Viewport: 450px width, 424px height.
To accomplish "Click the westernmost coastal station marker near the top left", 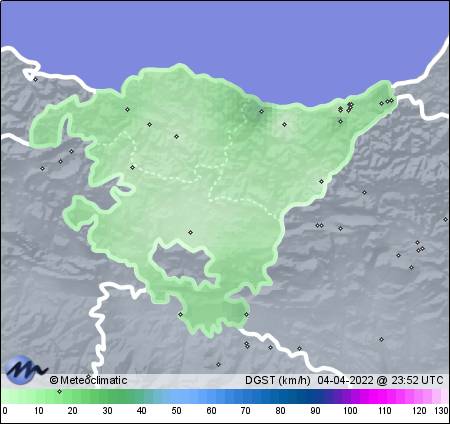I will [35, 79].
